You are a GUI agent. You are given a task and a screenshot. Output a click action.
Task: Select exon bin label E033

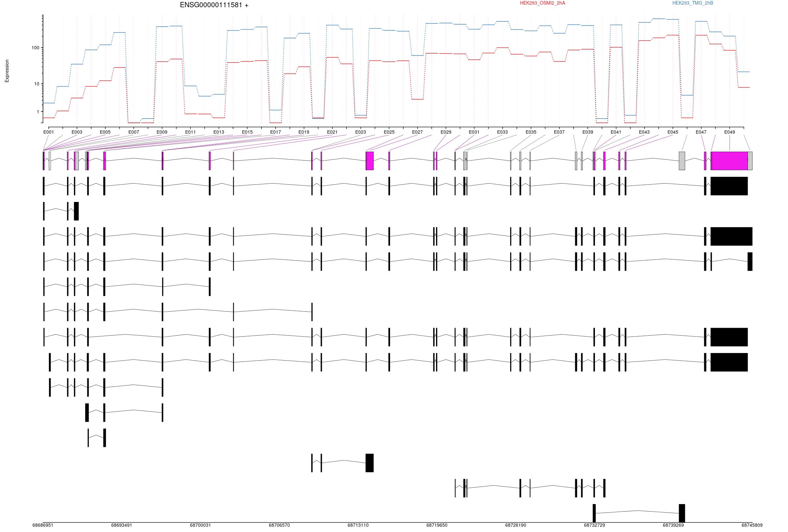[502, 132]
